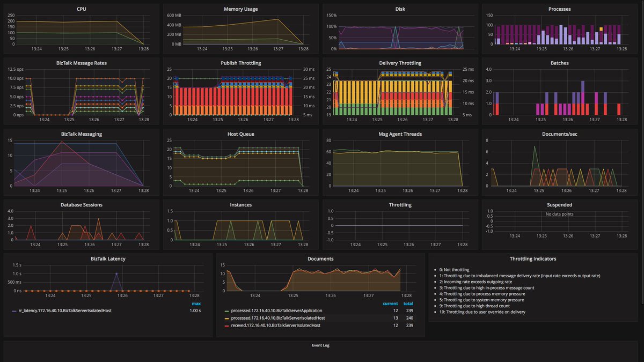644x362 pixels.
Task: Click the green peak in Documents/sec graph
Action: point(535,146)
